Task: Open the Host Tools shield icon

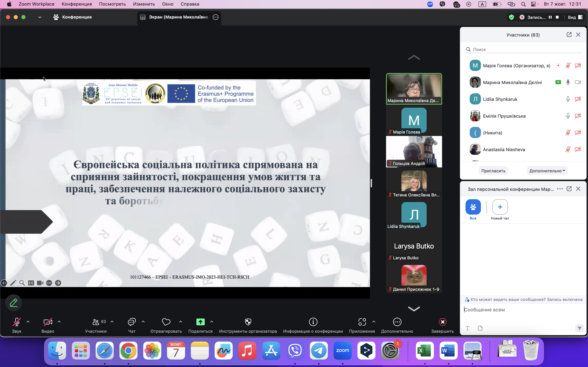Action: (x=248, y=322)
